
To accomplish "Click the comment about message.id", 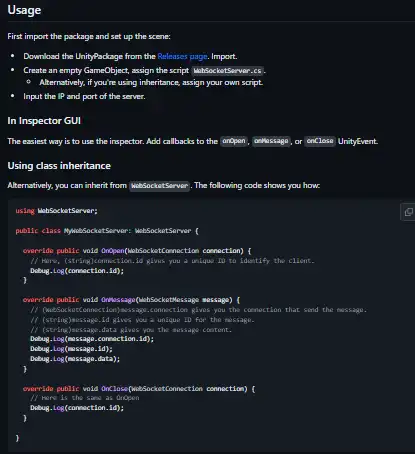I will click(142, 320).
